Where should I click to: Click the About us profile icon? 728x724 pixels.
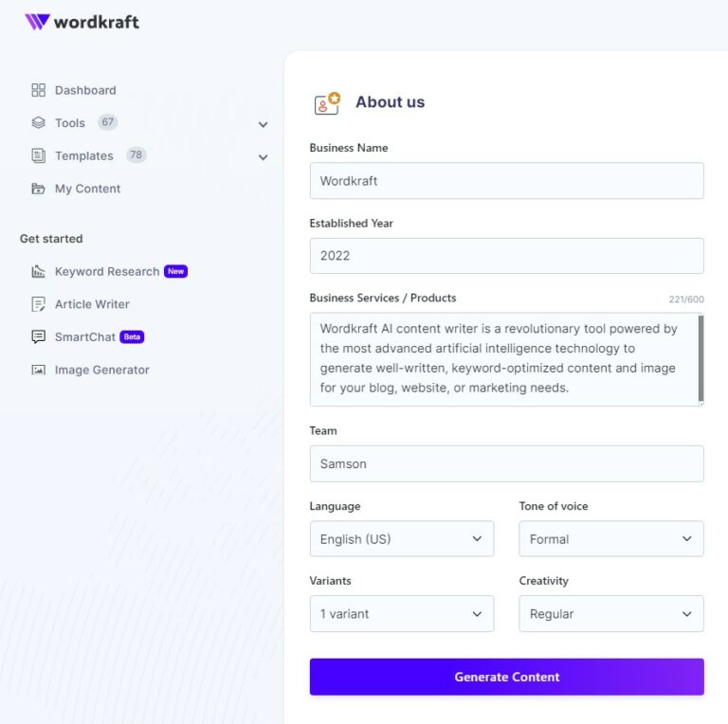click(326, 103)
